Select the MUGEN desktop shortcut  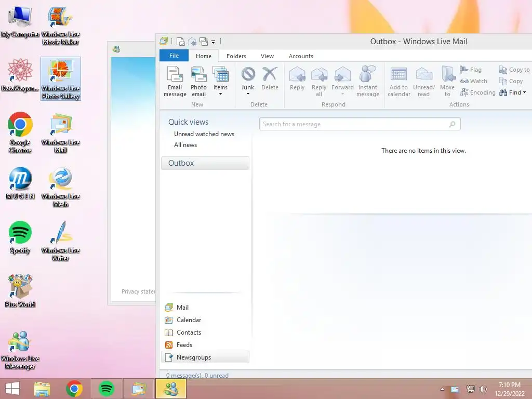[x=20, y=183]
